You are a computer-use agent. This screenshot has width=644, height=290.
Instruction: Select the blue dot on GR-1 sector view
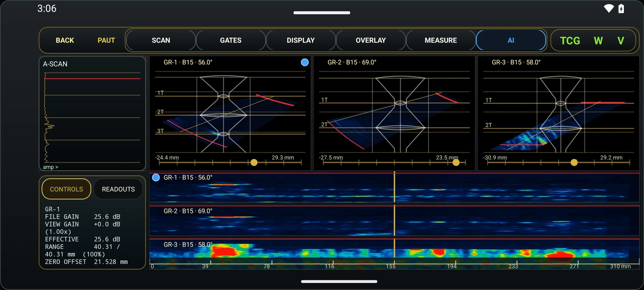pyautogui.click(x=305, y=62)
